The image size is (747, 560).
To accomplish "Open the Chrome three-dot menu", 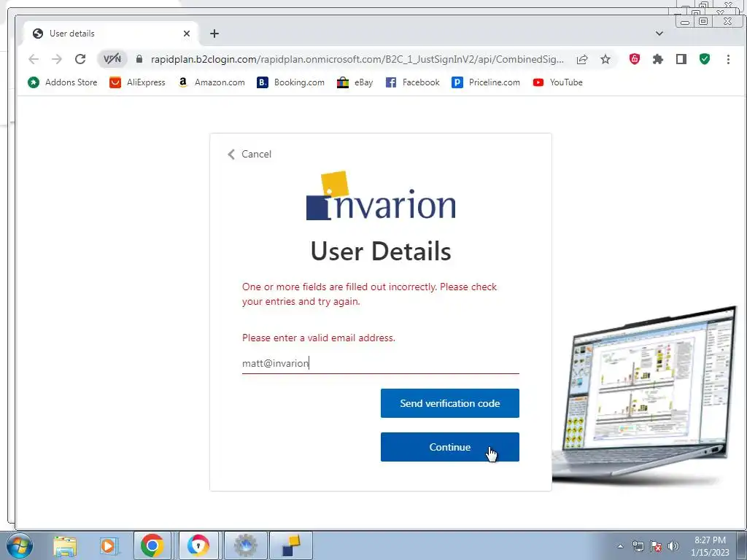I will [728, 59].
